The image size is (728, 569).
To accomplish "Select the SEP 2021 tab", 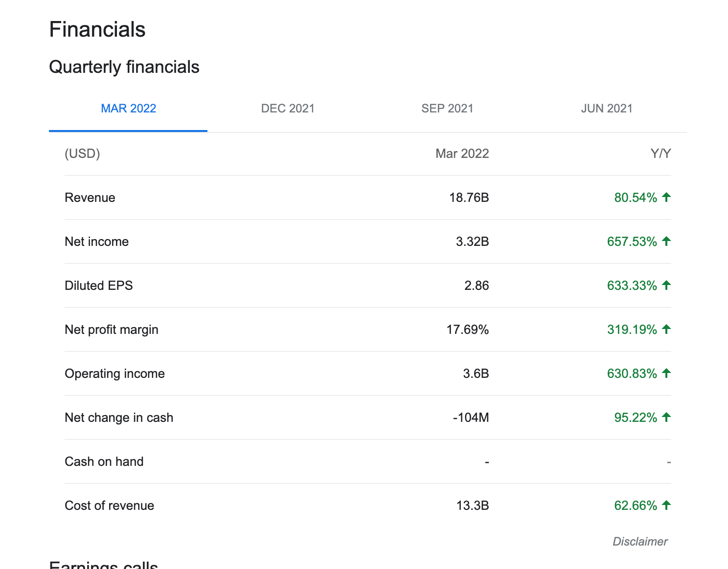I will [447, 109].
